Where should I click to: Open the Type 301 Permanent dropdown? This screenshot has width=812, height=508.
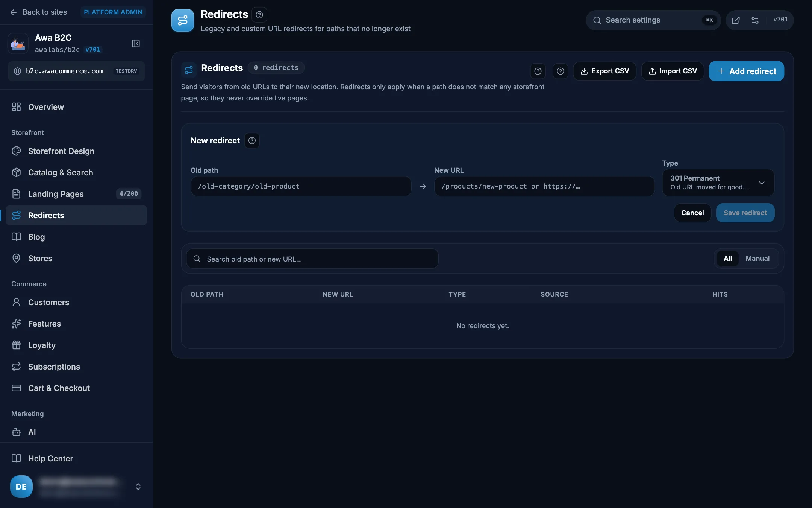click(718, 183)
